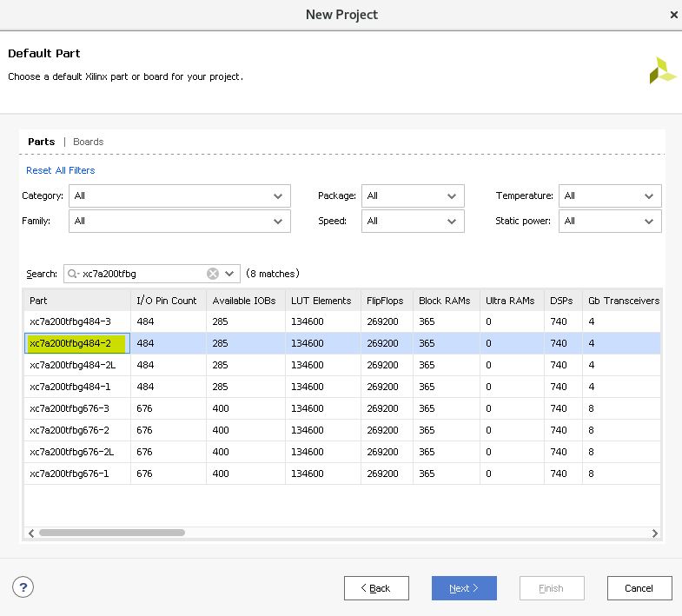Select part xc7a200tfbg484-1
682x616 pixels.
coord(70,387)
